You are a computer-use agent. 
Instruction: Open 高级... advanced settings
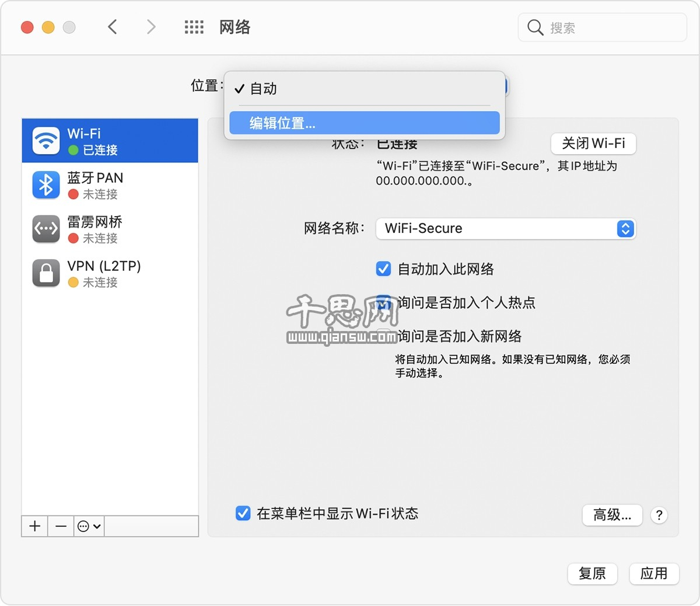612,515
